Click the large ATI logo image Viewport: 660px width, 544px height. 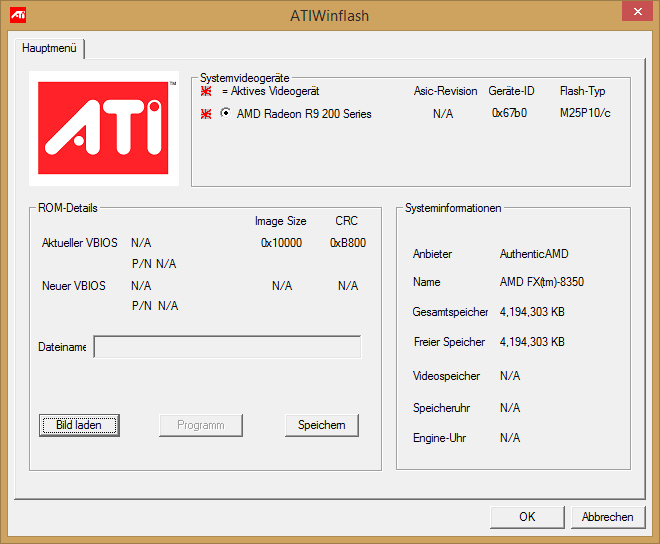tap(104, 128)
